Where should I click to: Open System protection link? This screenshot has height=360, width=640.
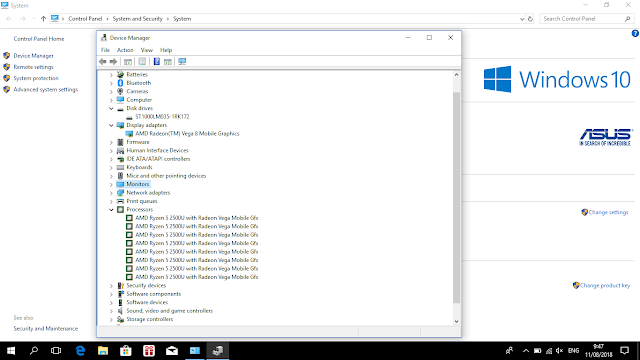[x=36, y=78]
